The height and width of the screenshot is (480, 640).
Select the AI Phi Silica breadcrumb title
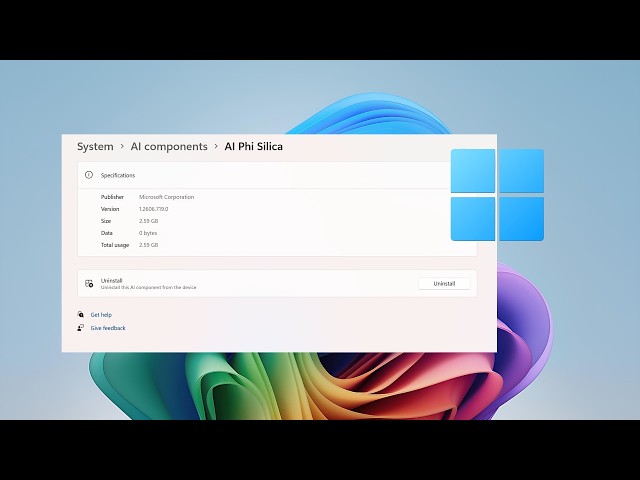(253, 147)
